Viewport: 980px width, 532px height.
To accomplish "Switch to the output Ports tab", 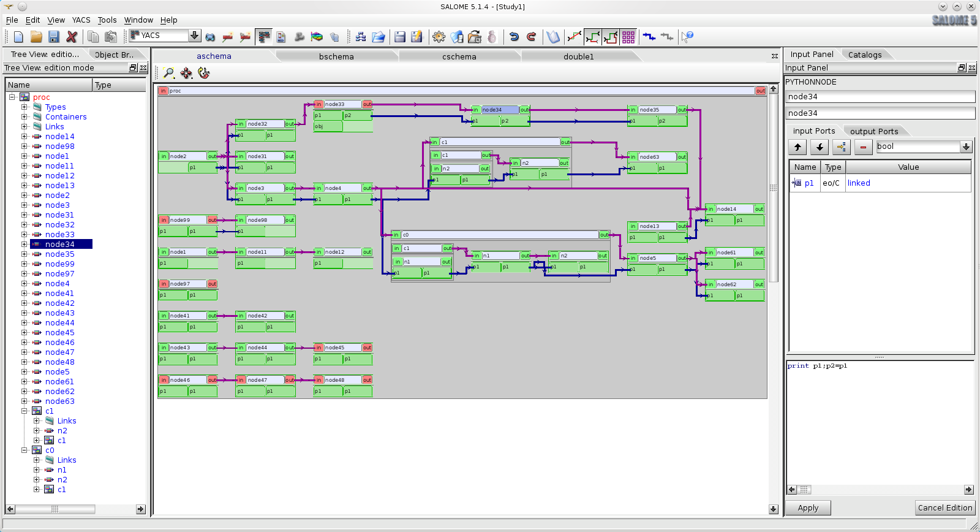I will tap(874, 131).
